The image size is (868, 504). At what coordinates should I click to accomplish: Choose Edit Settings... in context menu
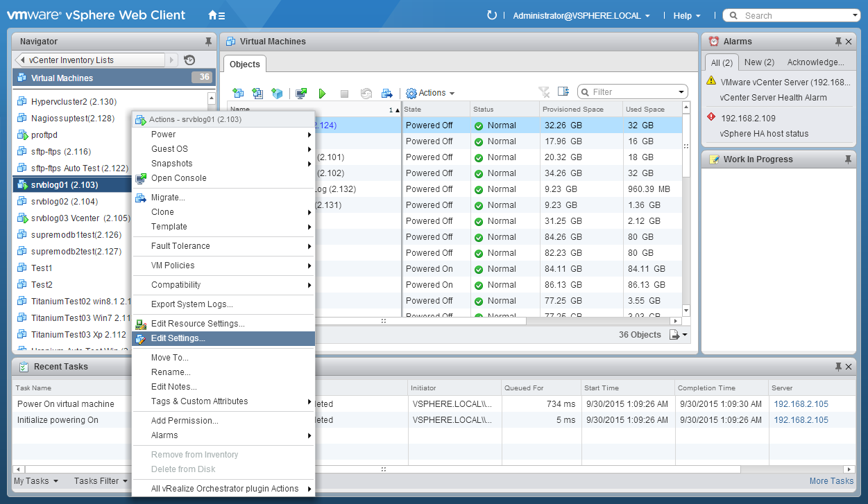[x=223, y=338]
